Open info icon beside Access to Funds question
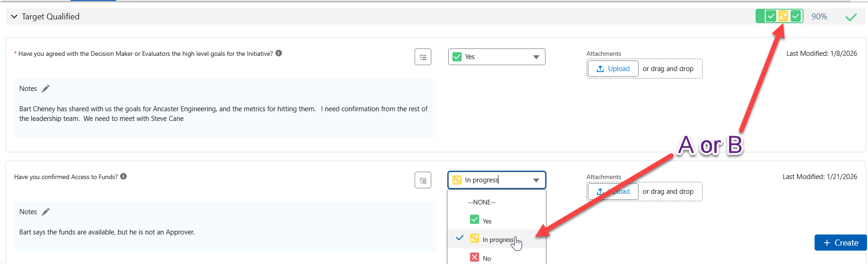Image resolution: width=868 pixels, height=264 pixels. click(123, 176)
